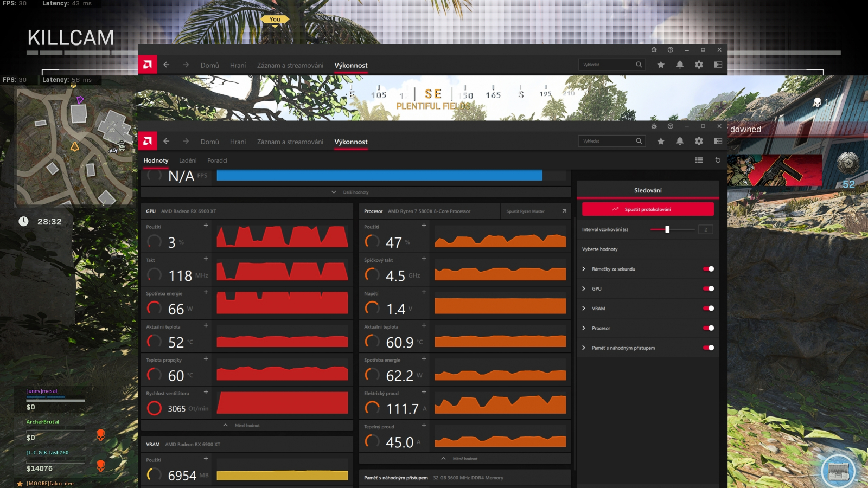The width and height of the screenshot is (868, 488).
Task: Click the Interval vzorkování value field
Action: (705, 229)
